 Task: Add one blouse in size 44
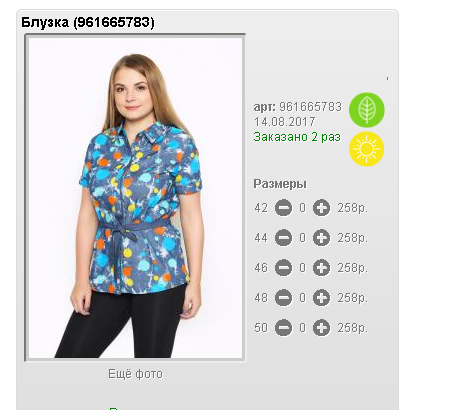point(321,238)
